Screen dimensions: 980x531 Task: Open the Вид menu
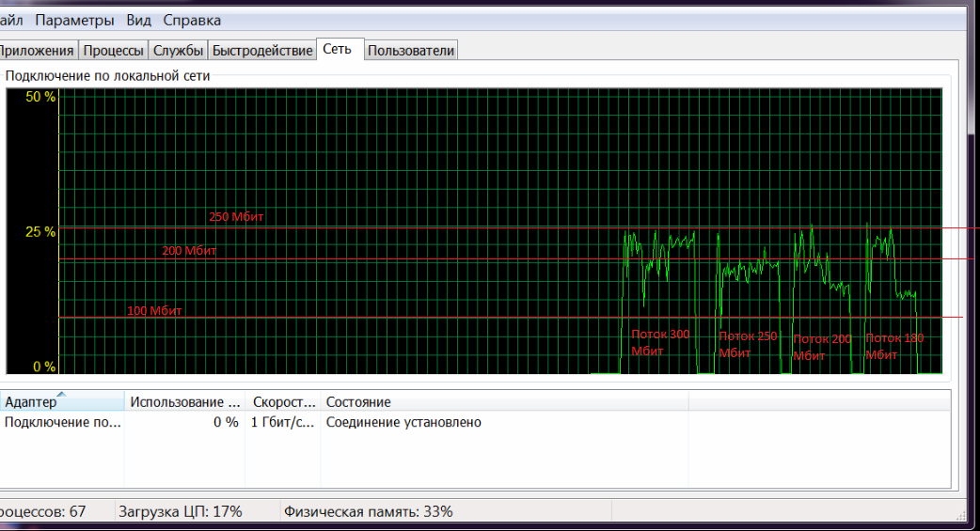click(x=138, y=20)
